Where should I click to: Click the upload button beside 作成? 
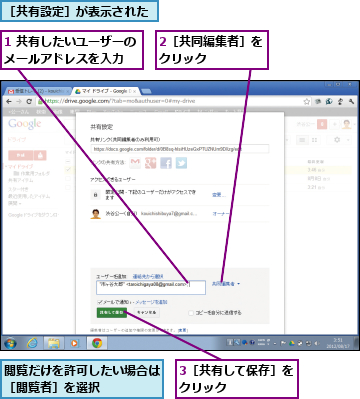(40, 155)
